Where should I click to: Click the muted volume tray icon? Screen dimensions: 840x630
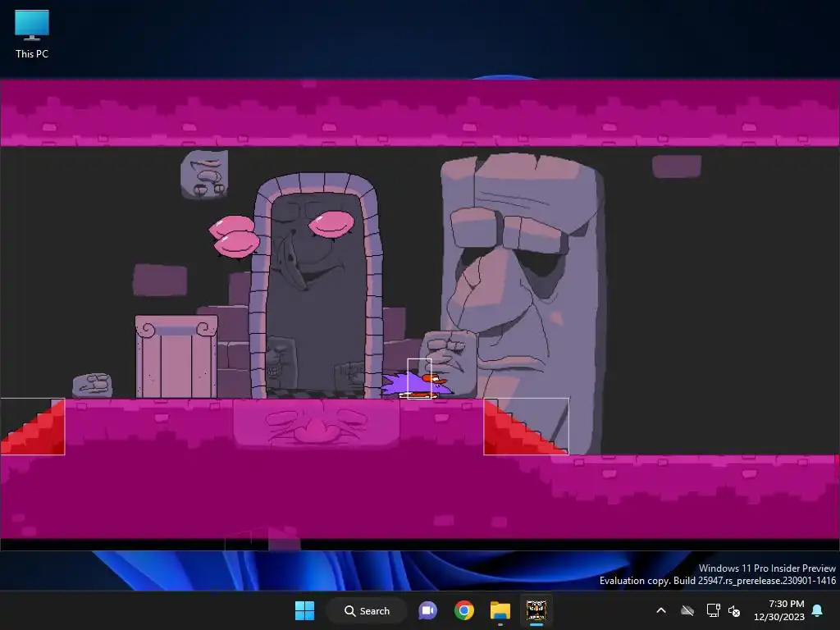coord(734,610)
